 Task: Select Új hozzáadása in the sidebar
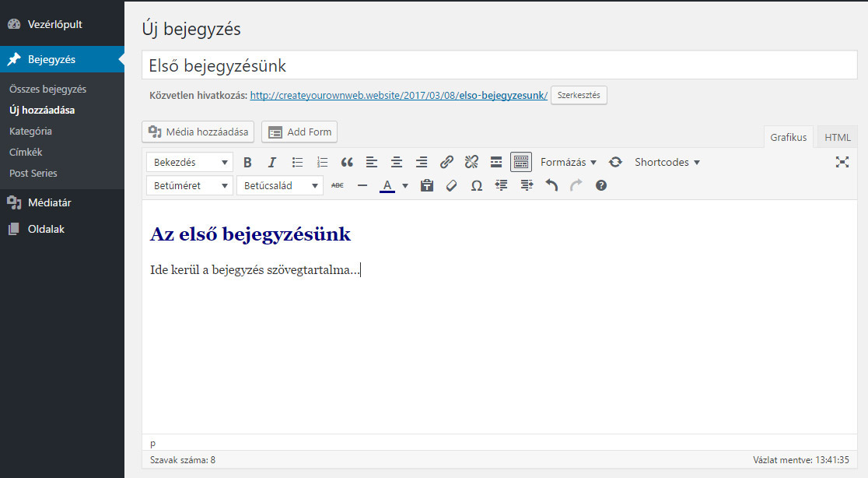tap(42, 111)
